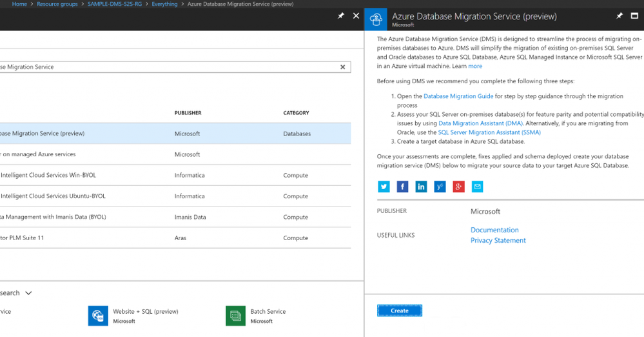Share on Facebook
Screen dimensions: 644x337
(x=402, y=187)
